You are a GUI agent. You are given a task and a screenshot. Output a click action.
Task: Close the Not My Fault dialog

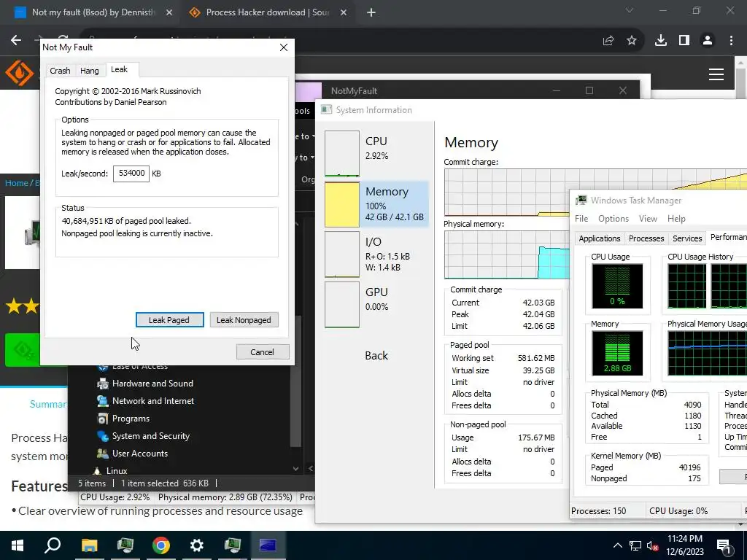pyautogui.click(x=284, y=47)
